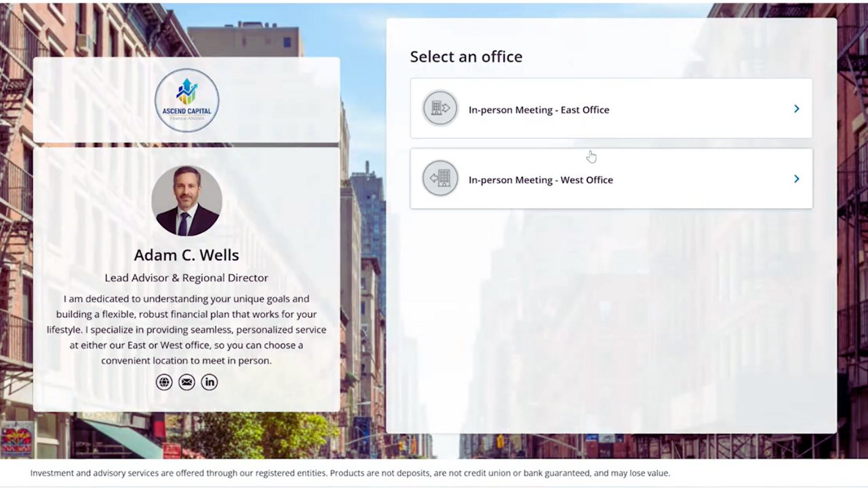Expand the West Office option via its chevron

coord(796,179)
